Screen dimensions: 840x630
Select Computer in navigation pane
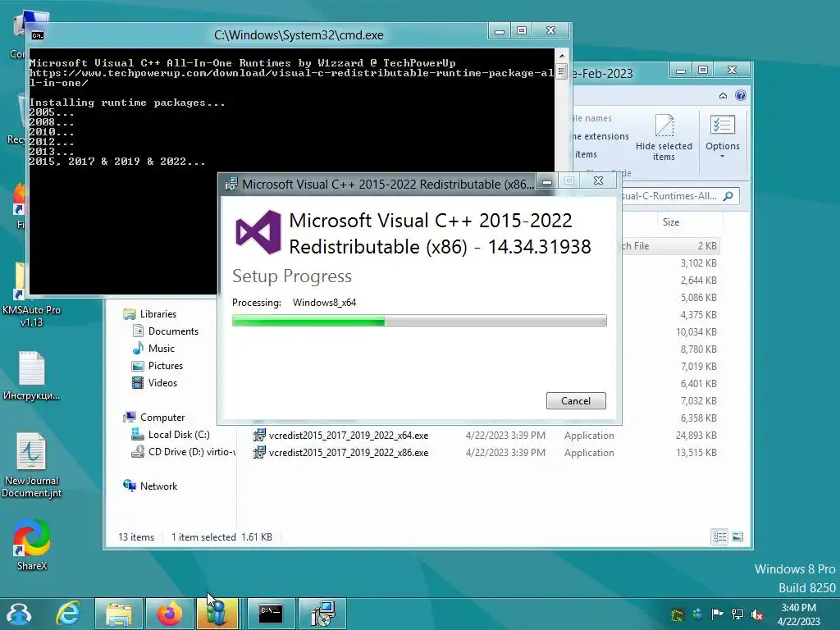[162, 418]
